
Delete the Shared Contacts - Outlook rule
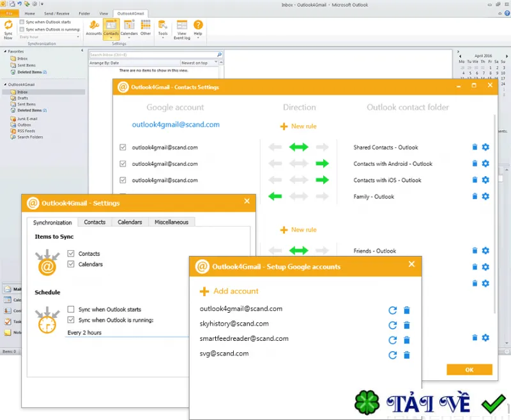click(475, 147)
